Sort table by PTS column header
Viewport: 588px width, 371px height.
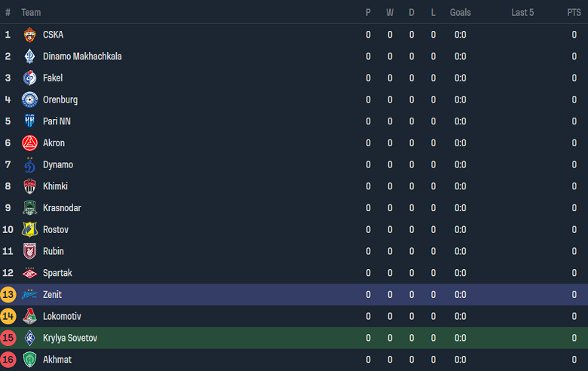click(574, 12)
